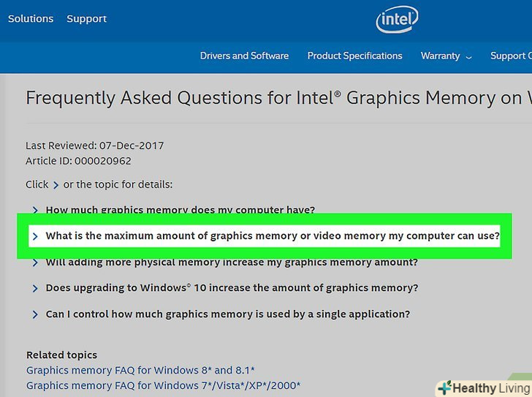The height and width of the screenshot is (397, 532).
Task: Open 'Can I control how much graphics memory' question
Action: click(227, 314)
